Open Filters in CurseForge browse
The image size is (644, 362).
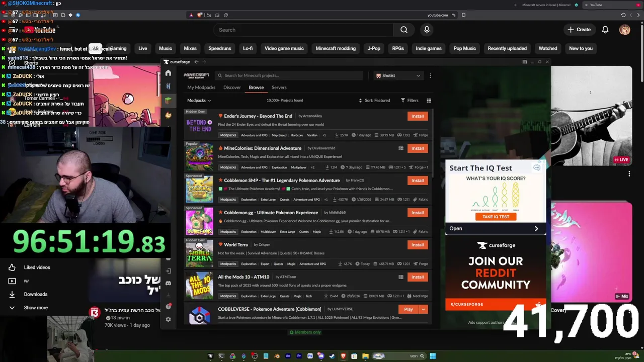click(410, 101)
